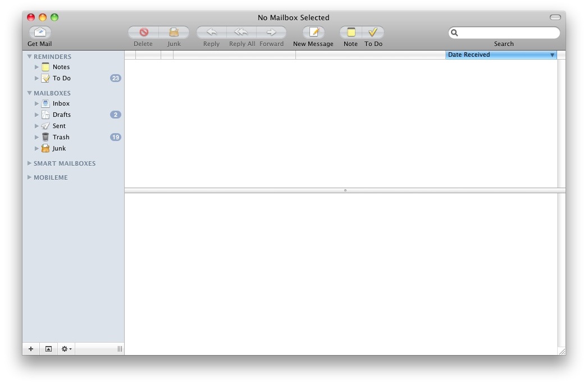Create a new Note from toolbar

pos(350,32)
